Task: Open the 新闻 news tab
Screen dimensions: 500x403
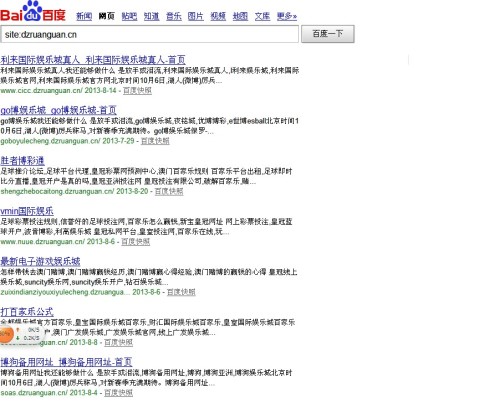Action: [x=84, y=16]
